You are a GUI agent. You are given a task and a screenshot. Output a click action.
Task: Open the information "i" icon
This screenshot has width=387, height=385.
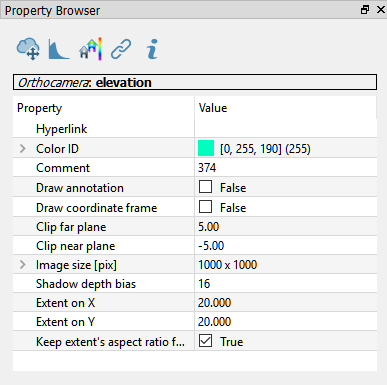pyautogui.click(x=152, y=49)
